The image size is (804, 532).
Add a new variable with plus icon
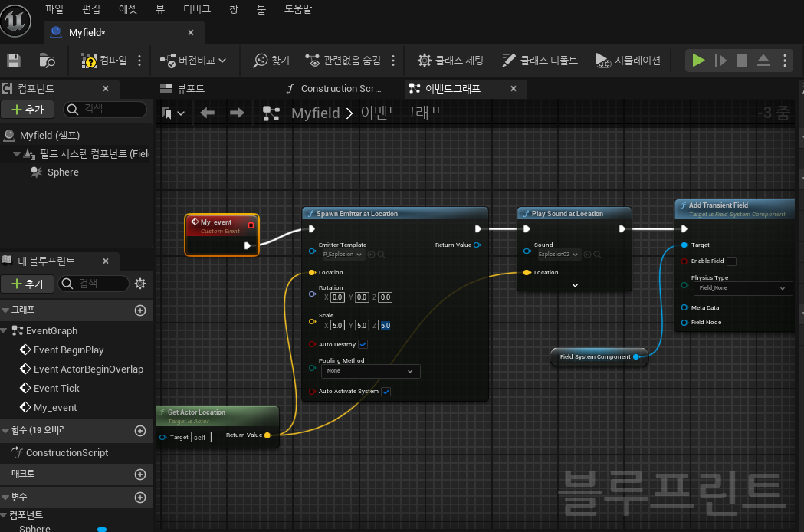coord(140,498)
